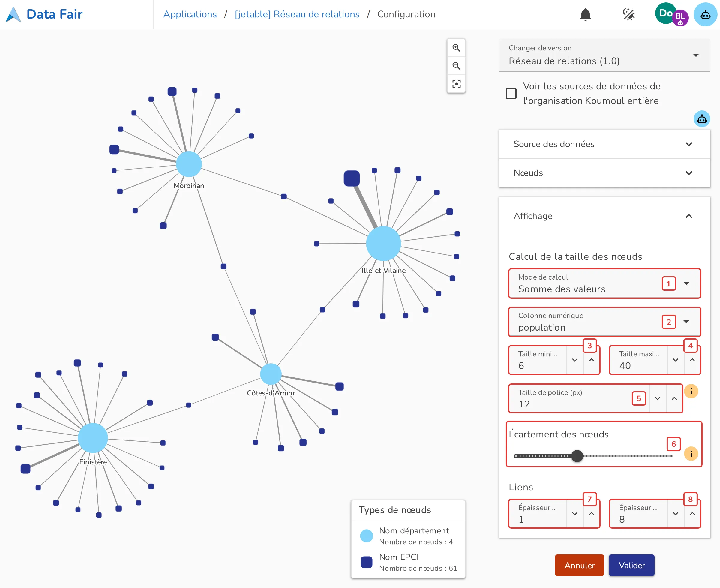This screenshot has height=588, width=720.
Task: Click the Côtes-d'Armor node circle
Action: point(271,374)
